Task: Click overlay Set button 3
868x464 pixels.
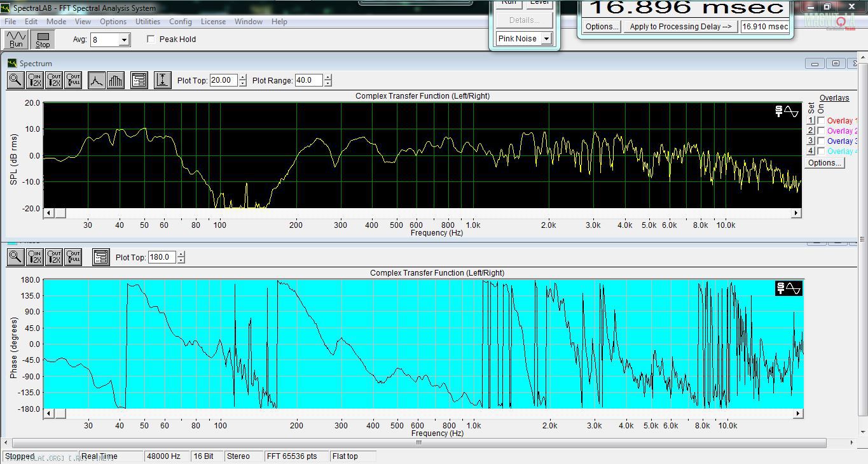Action: (811, 141)
